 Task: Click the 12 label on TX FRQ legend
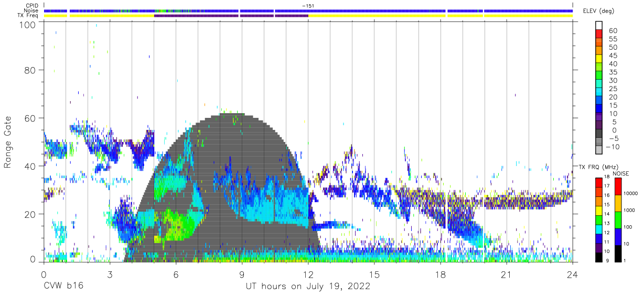coord(606,234)
